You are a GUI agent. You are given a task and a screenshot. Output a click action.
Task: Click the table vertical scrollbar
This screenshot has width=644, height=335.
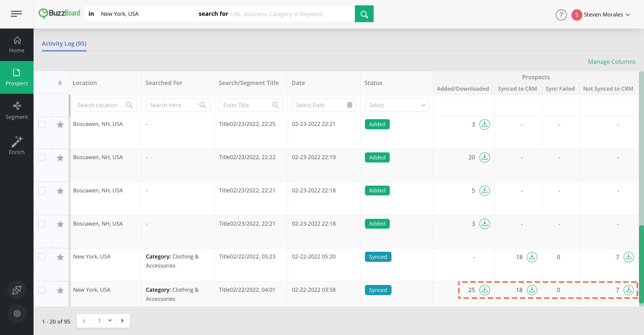[x=641, y=264]
